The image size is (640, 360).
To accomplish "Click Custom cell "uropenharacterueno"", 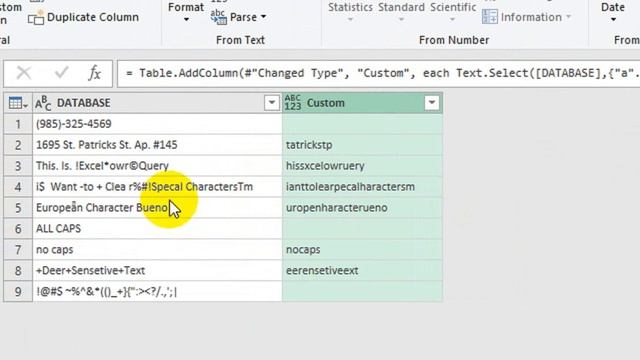I will (x=362, y=207).
